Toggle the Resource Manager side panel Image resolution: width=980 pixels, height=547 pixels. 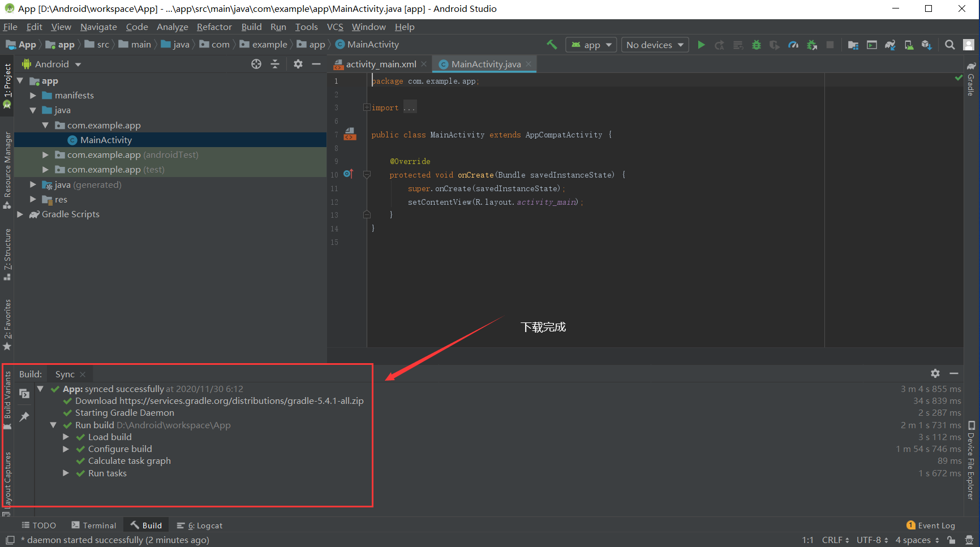pos(7,170)
